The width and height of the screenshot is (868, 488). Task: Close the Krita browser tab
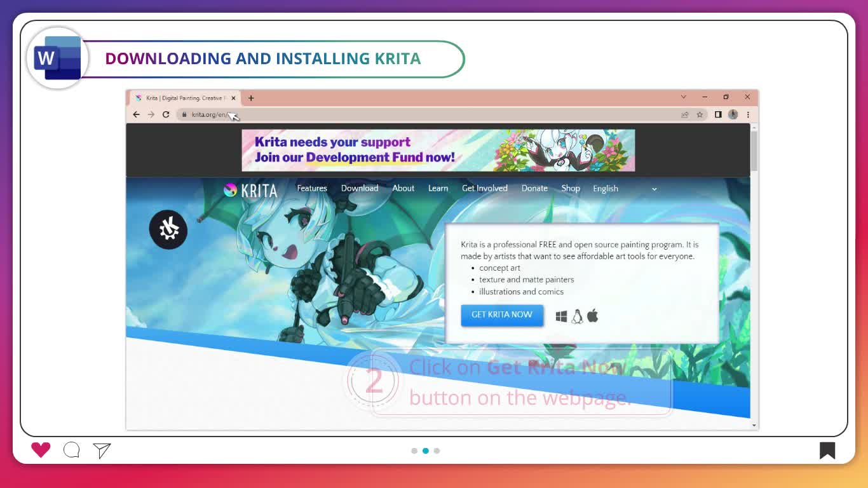pos(233,98)
